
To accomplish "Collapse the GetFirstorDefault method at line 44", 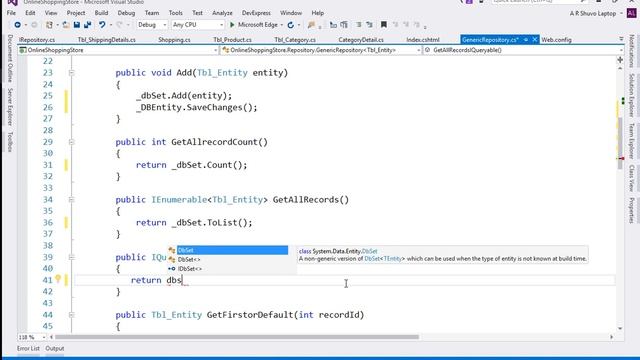I will pyautogui.click(x=71, y=315).
